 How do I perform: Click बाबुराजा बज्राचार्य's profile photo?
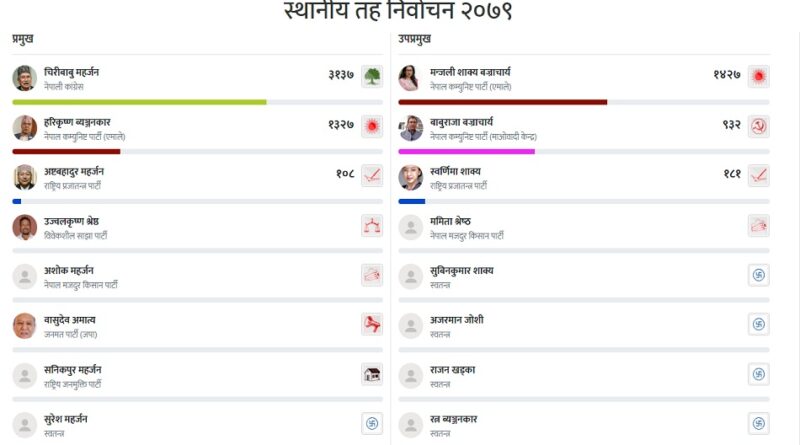(410, 127)
